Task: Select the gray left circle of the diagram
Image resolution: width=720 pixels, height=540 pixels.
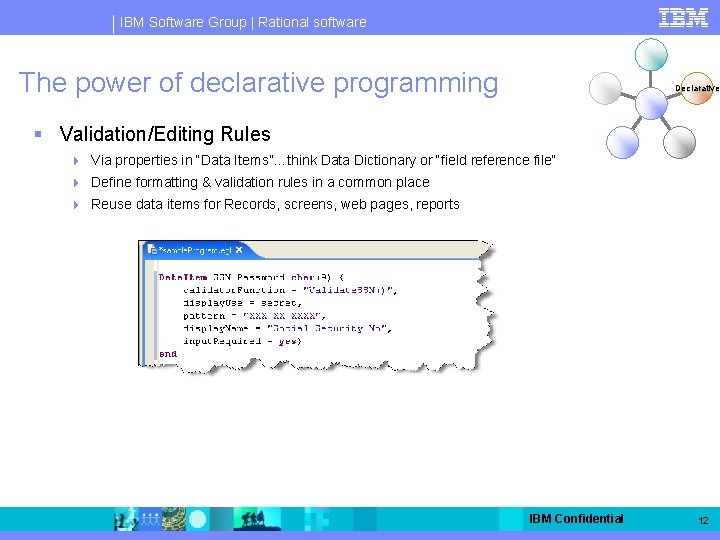Action: click(605, 88)
